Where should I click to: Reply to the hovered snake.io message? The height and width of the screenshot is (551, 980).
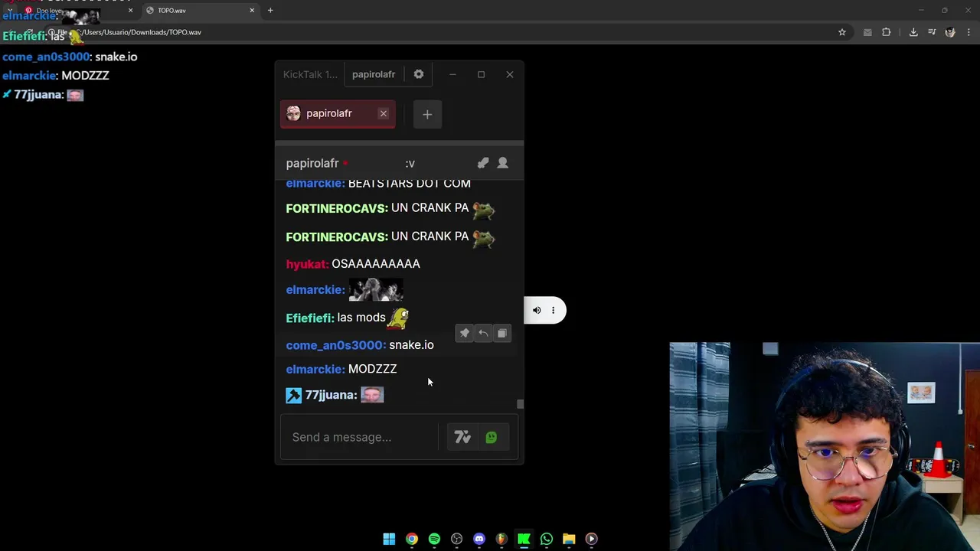483,333
